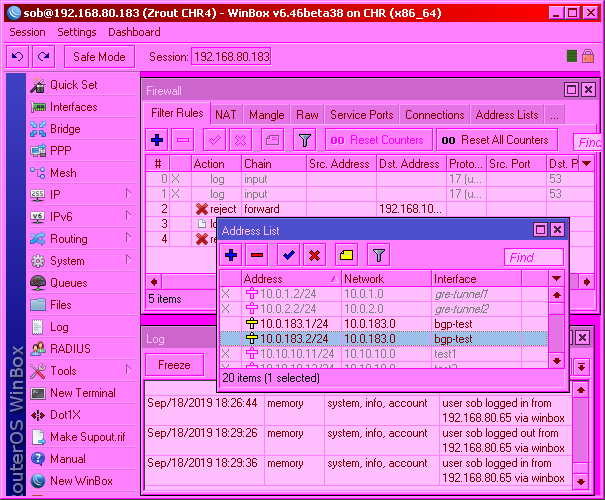Open New Terminal from the sidebar
The image size is (605, 500).
(x=83, y=393)
